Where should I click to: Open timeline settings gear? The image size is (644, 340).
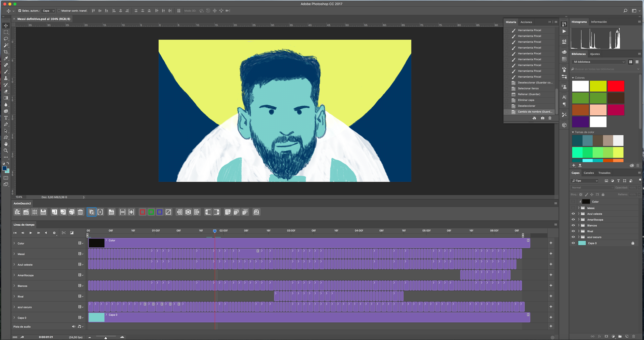coord(54,233)
